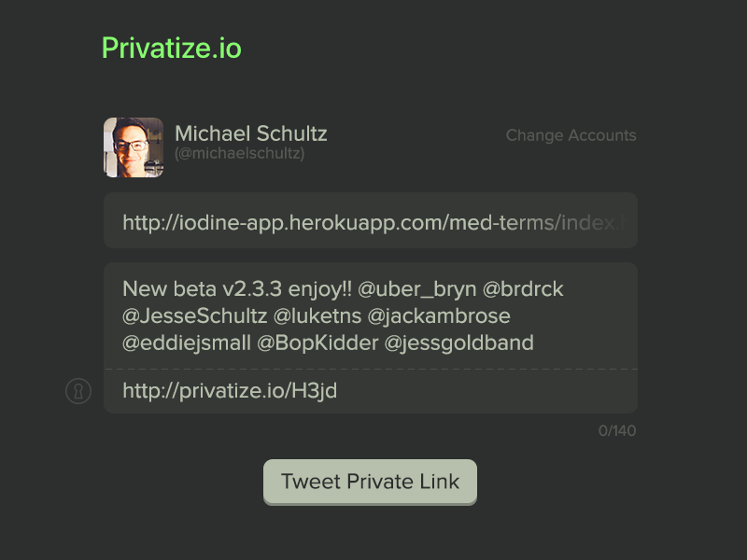The height and width of the screenshot is (560, 747).
Task: Open the Change Accounts option
Action: click(571, 135)
